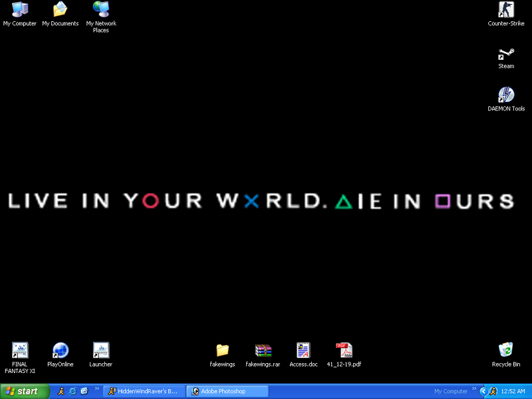Expand the My Computer toolbar chevron
The width and height of the screenshot is (532, 399).
coord(474,389)
